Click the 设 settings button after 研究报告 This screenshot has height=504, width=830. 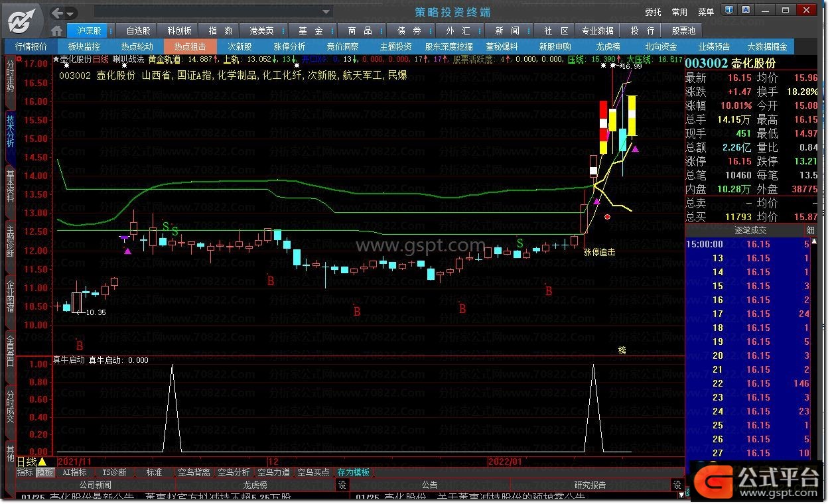click(x=677, y=485)
